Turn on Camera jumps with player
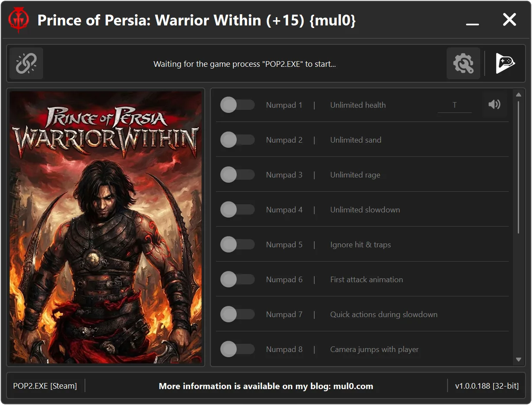Viewport: 532px width, 405px height. click(237, 349)
